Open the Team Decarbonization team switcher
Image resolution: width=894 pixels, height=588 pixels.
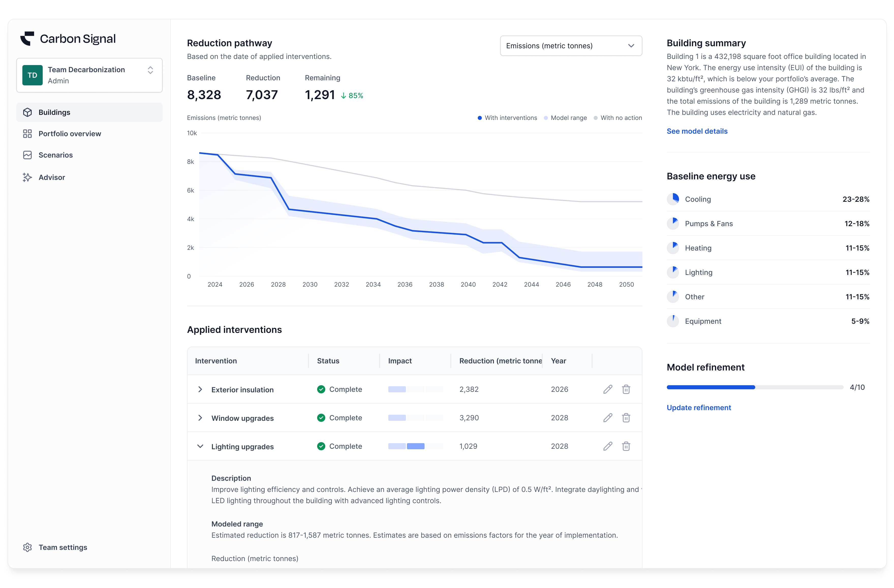[89, 75]
